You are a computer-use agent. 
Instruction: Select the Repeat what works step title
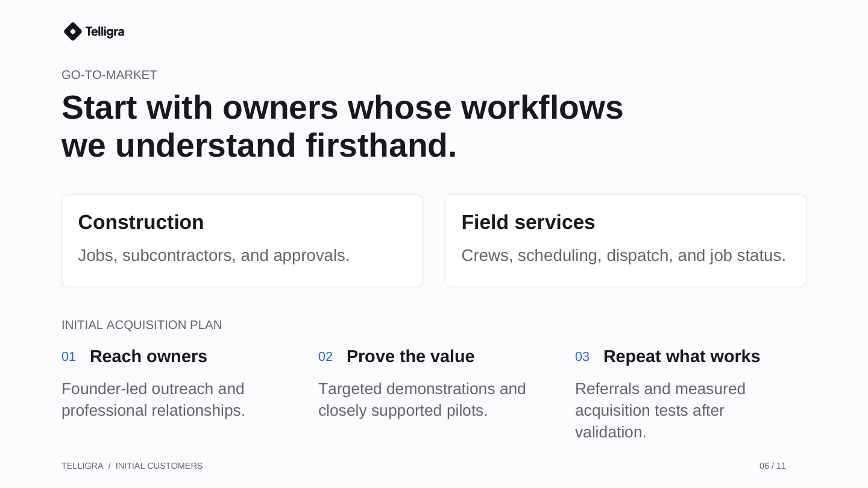tap(682, 357)
